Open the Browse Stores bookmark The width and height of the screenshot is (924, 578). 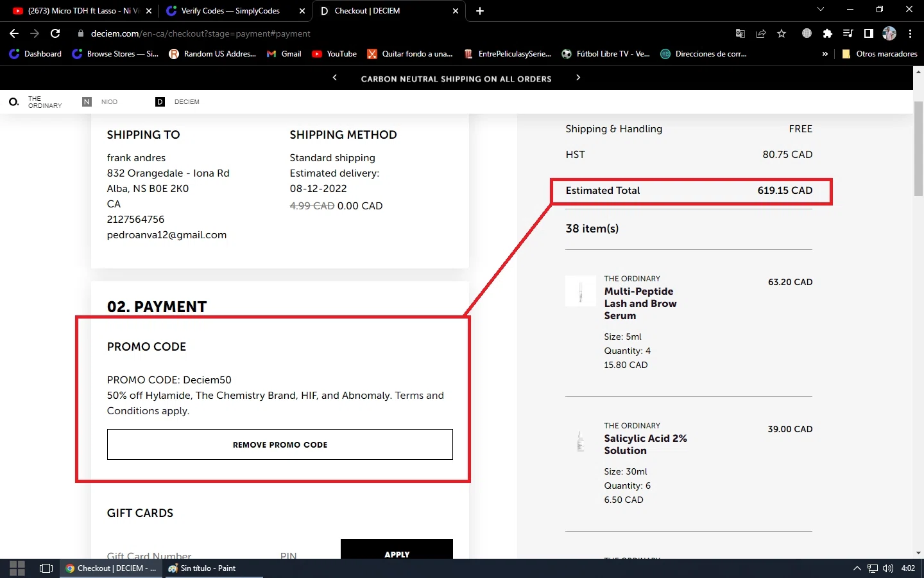click(x=116, y=54)
